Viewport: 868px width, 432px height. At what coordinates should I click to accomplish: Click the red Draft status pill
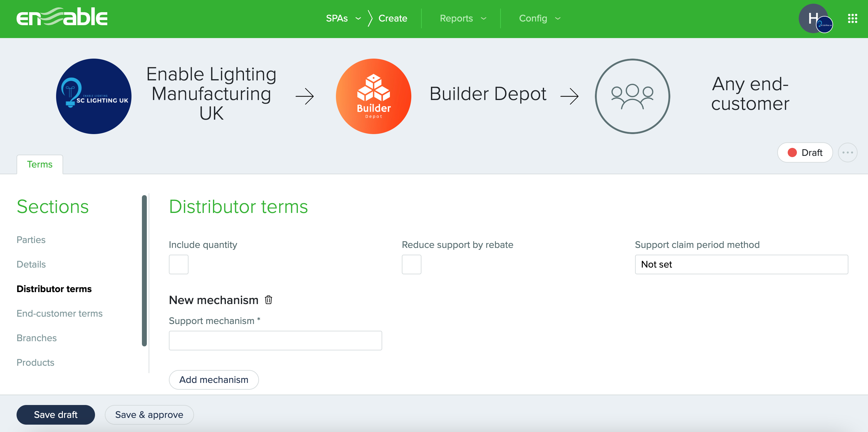[805, 153]
